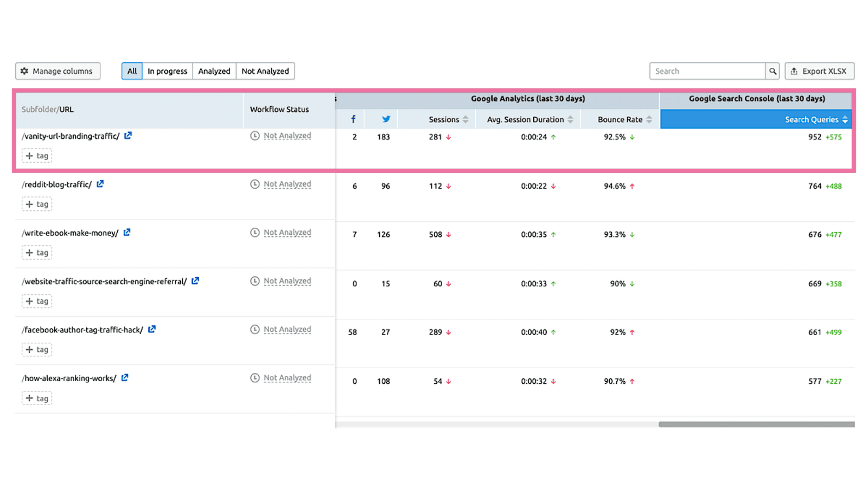Screen dimensions: 868x488
Task: Sort by Bounce Rate column
Action: point(650,119)
